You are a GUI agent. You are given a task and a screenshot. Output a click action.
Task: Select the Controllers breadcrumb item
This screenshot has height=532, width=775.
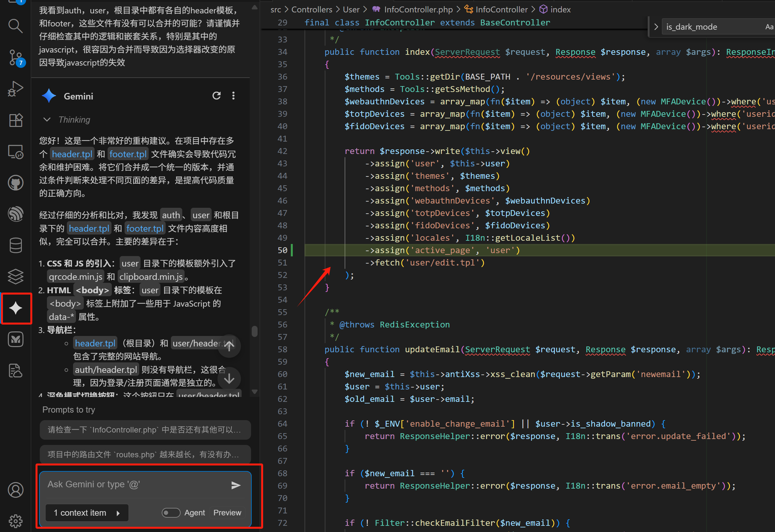coord(311,10)
